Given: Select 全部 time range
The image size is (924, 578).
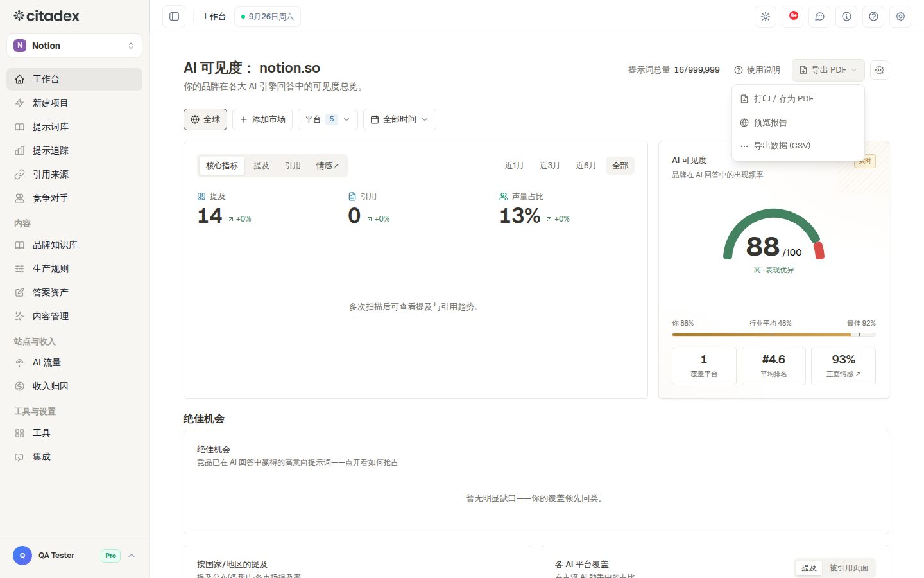Looking at the screenshot, I should [620, 166].
